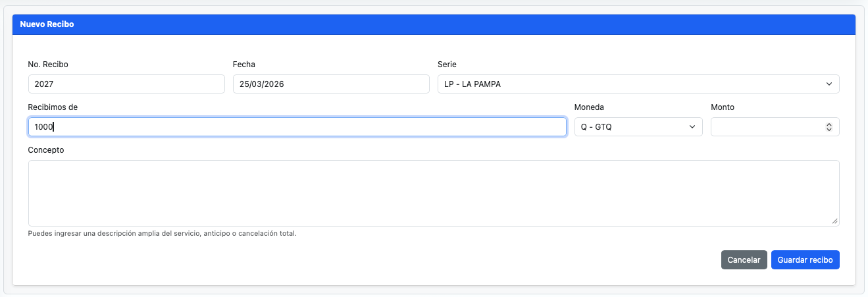Viewport: 868px width, 297px height.
Task: Click the No. Recibo label
Action: click(48, 65)
